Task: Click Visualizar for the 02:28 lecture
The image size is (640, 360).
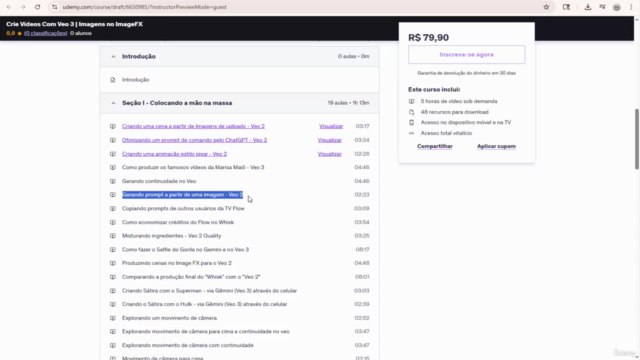Action: 330,154
